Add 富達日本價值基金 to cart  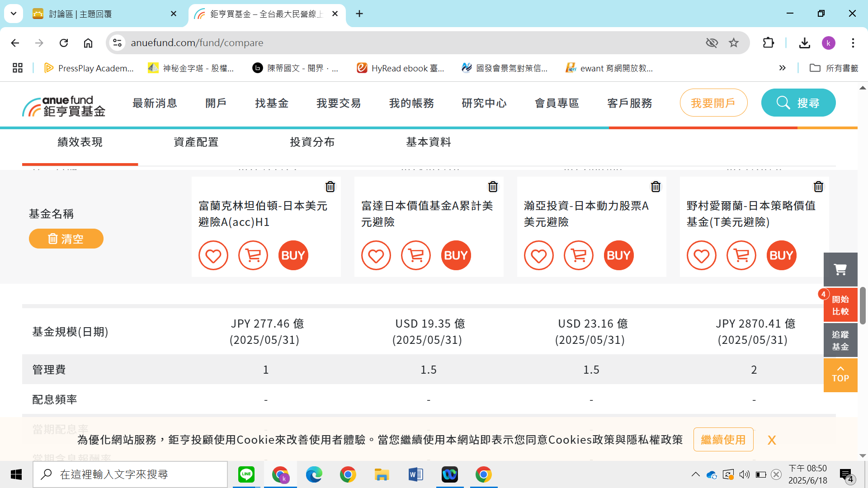416,255
